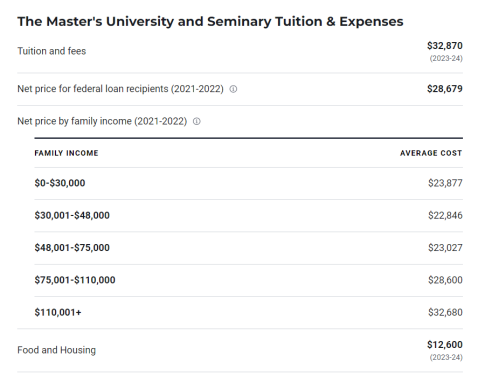The image size is (478, 376).
Task: Click the FAMILY INCOME column header
Action: click(66, 153)
